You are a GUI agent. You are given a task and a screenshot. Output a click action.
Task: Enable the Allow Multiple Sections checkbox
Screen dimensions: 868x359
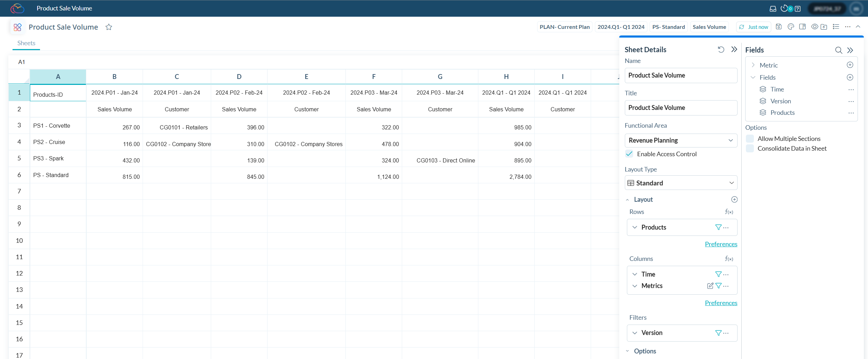[750, 138]
